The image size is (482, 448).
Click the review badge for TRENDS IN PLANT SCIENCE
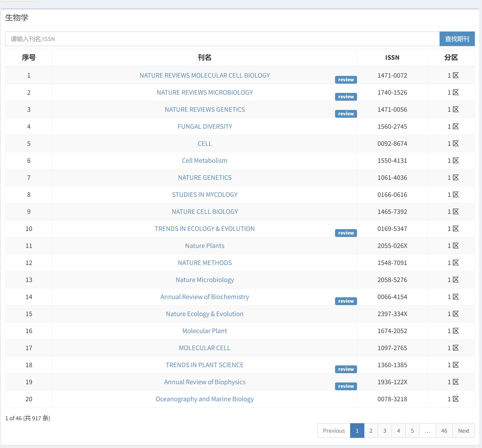tap(346, 369)
